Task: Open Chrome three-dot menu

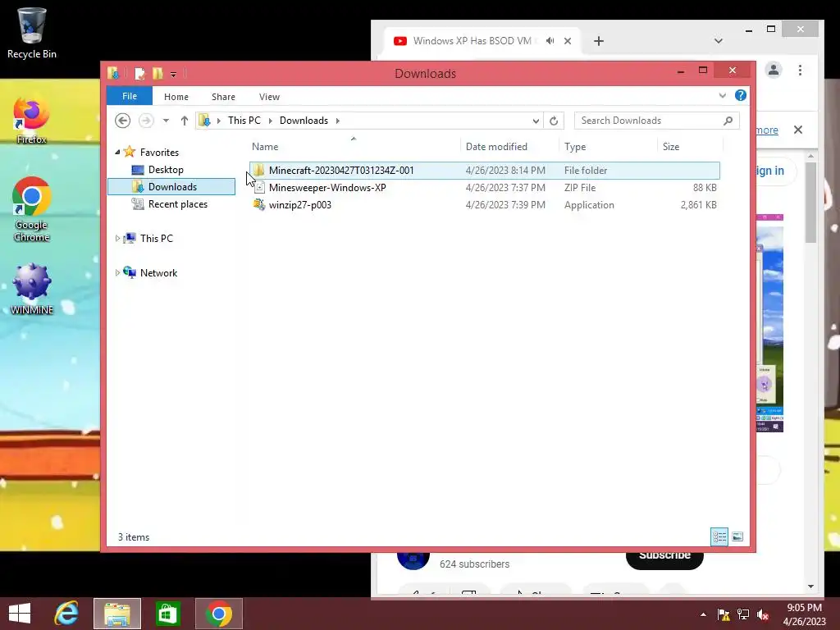Action: coord(800,71)
